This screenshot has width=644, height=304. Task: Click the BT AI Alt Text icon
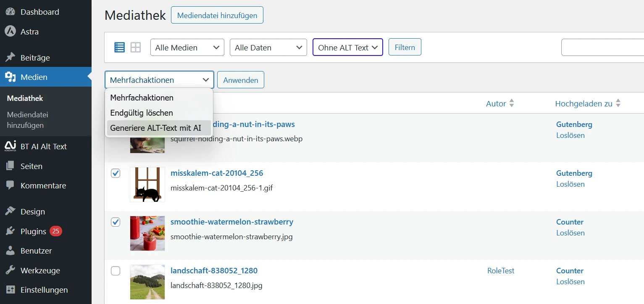11,146
